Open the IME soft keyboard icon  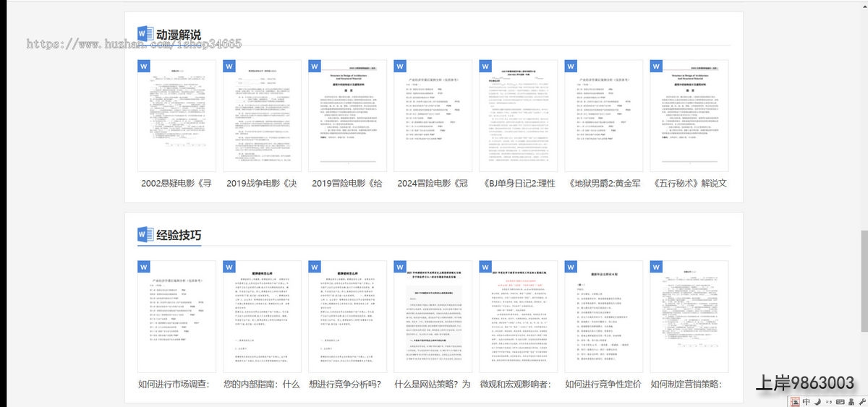839,401
